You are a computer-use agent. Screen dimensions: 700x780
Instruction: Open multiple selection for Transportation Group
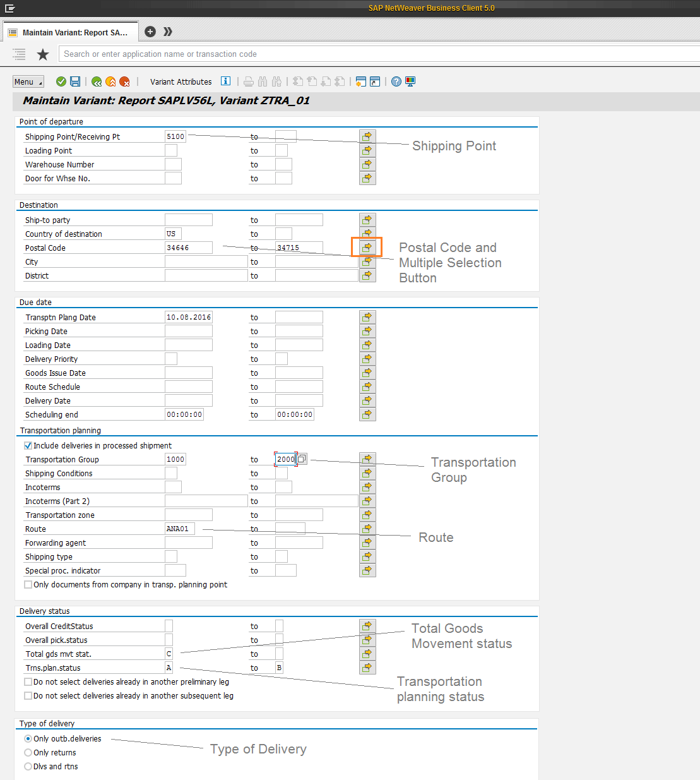[367, 459]
